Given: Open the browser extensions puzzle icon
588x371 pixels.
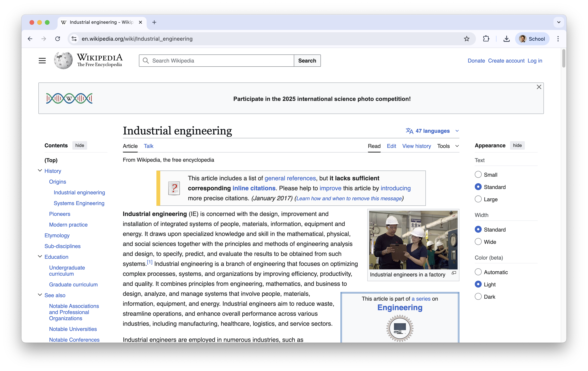Looking at the screenshot, I should (x=486, y=39).
